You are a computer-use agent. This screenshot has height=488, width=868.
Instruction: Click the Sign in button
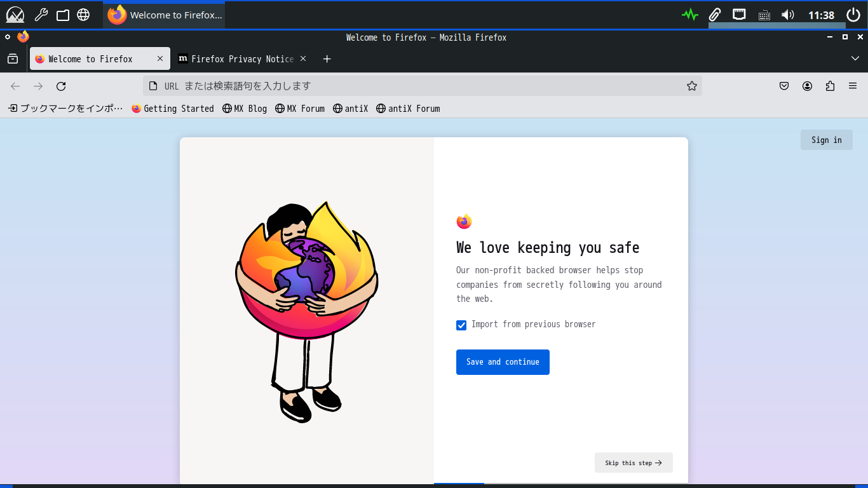point(826,140)
